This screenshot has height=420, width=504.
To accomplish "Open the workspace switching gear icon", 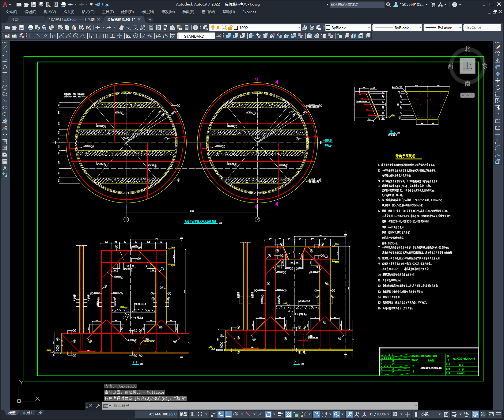I will click(x=395, y=414).
